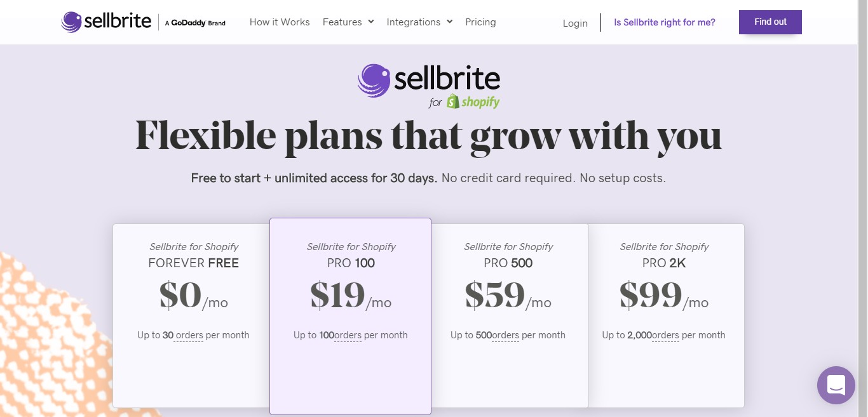This screenshot has height=417, width=868.
Task: Click underlined 'orders' in Pro 2K plan
Action: 666,335
